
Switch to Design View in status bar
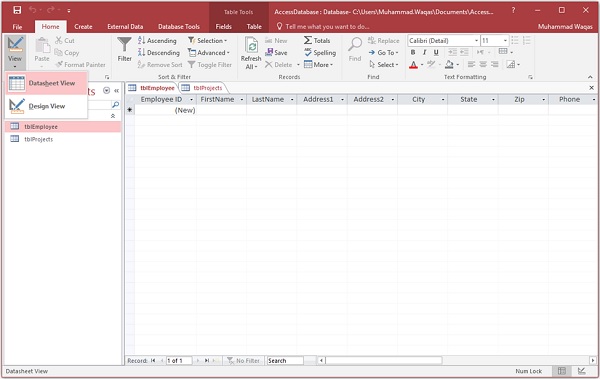click(582, 371)
